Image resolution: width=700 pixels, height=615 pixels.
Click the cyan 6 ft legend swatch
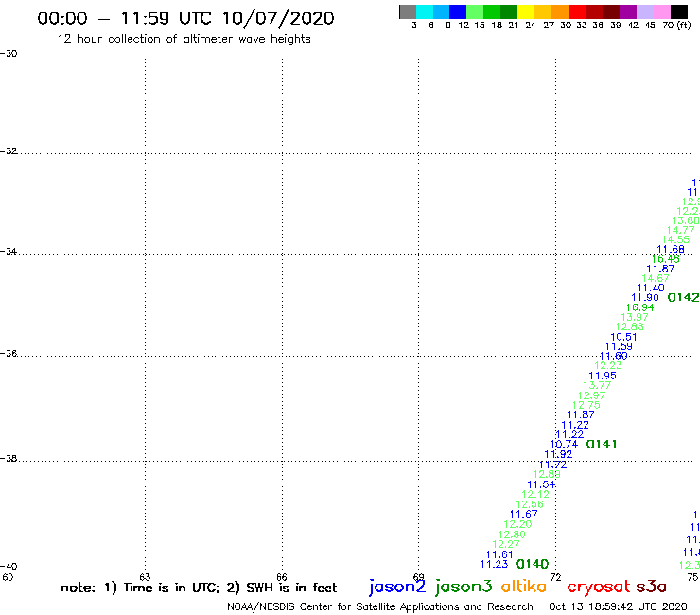(425, 11)
